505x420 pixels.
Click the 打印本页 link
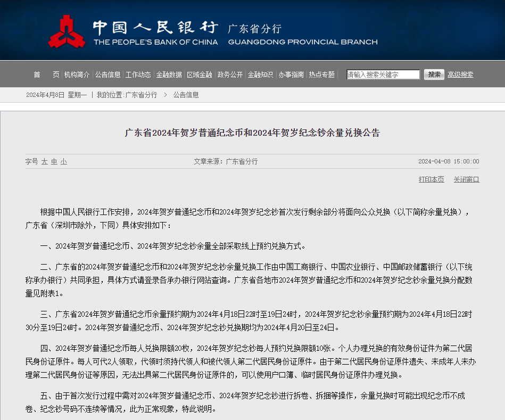[431, 179]
